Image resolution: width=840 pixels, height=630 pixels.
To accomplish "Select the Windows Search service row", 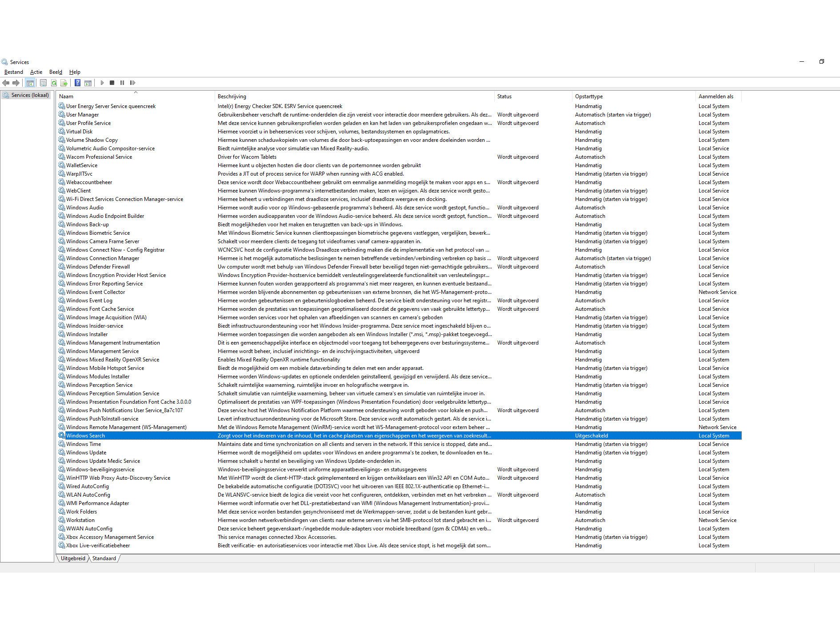I will click(399, 436).
